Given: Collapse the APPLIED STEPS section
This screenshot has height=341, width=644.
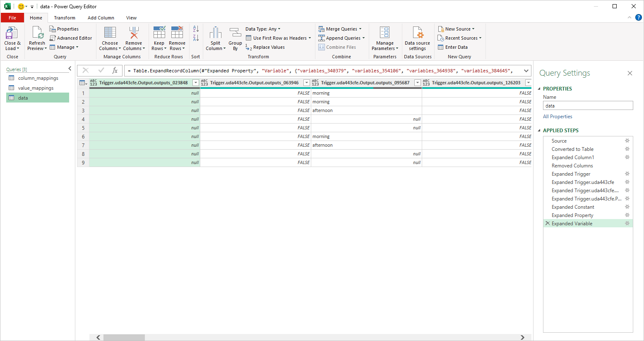Looking at the screenshot, I should tap(539, 131).
